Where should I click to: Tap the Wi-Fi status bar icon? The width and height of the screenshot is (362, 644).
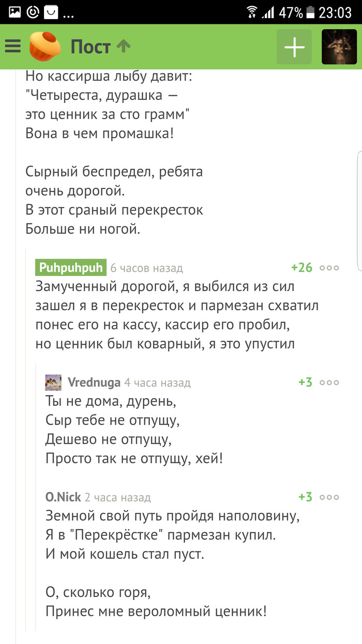click(252, 12)
